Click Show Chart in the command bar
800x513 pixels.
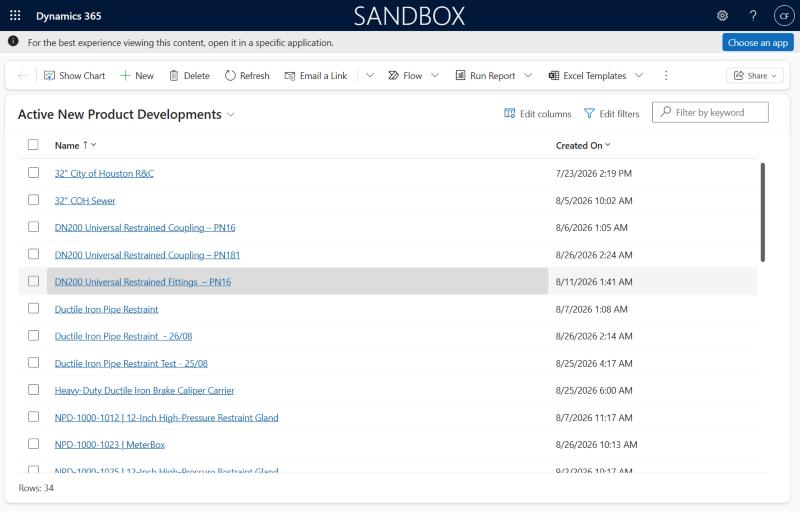click(x=74, y=76)
